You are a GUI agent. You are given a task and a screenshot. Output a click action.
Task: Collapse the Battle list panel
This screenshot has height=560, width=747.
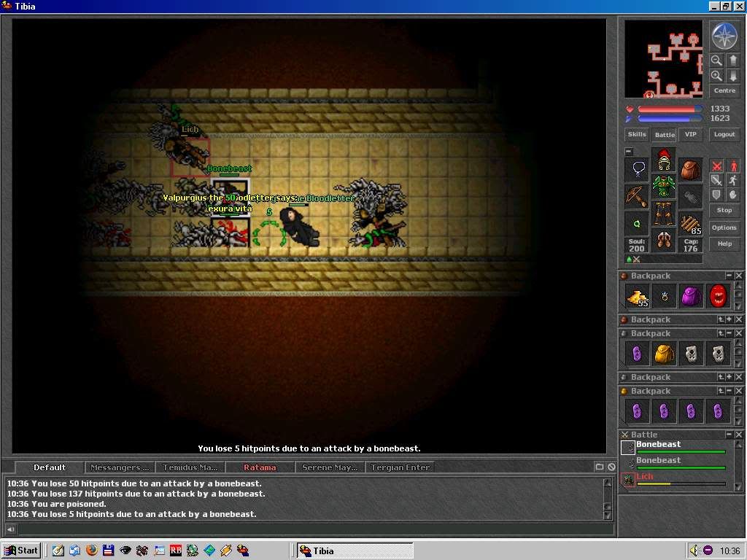[x=729, y=435]
